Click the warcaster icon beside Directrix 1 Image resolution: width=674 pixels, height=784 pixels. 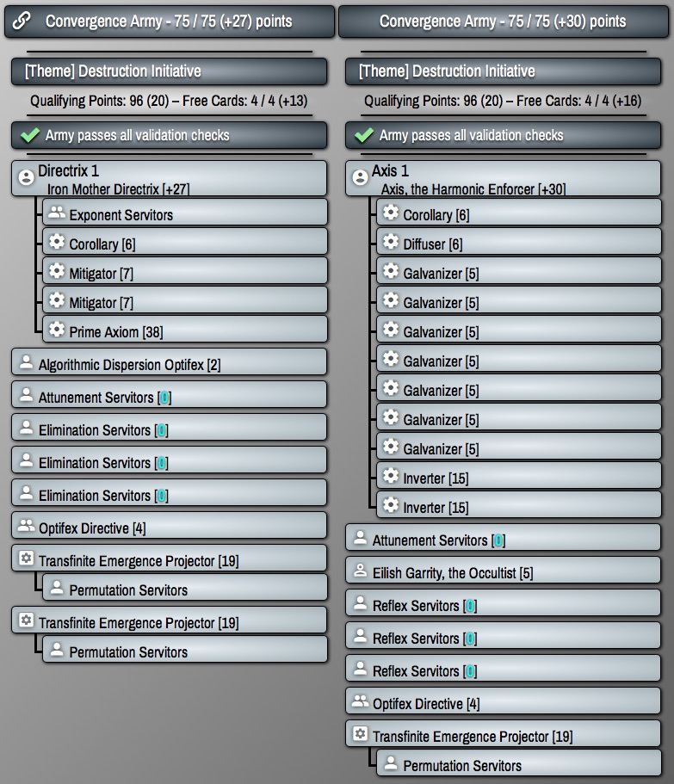(x=26, y=177)
